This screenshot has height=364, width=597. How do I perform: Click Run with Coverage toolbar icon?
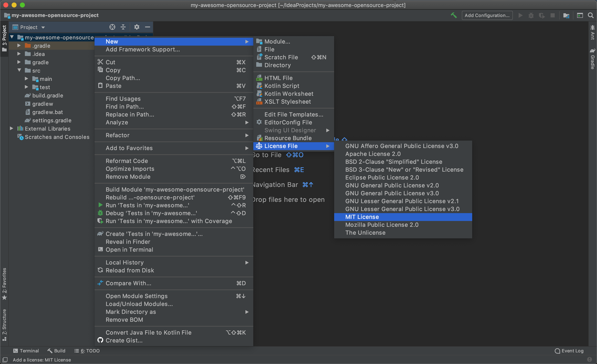542,15
